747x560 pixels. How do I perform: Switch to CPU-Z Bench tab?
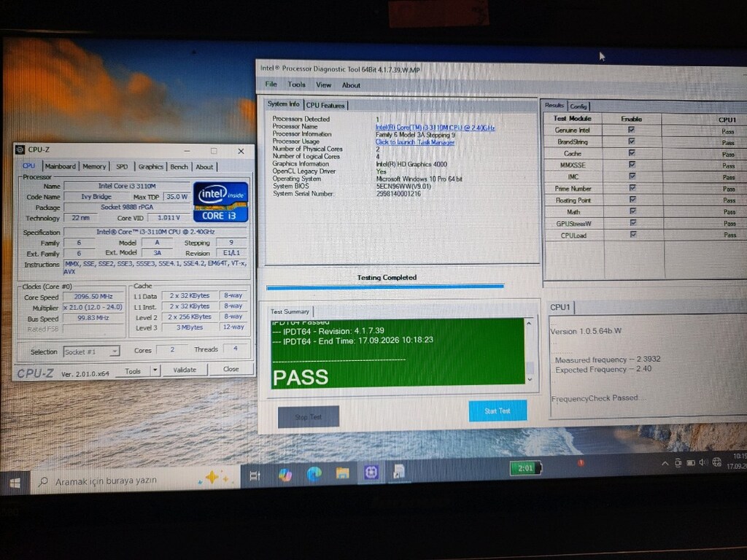click(179, 166)
